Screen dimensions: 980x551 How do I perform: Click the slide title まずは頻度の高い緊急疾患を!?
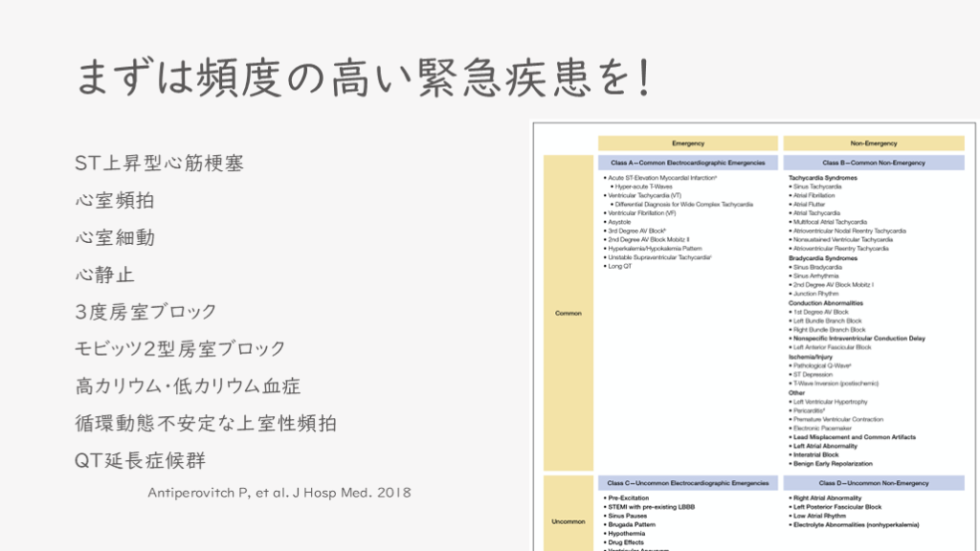(364, 78)
